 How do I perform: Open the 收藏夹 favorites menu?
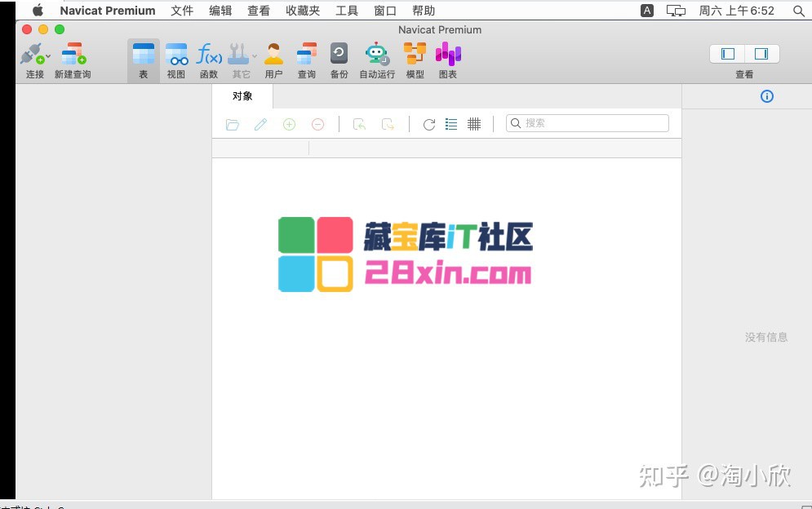point(303,11)
